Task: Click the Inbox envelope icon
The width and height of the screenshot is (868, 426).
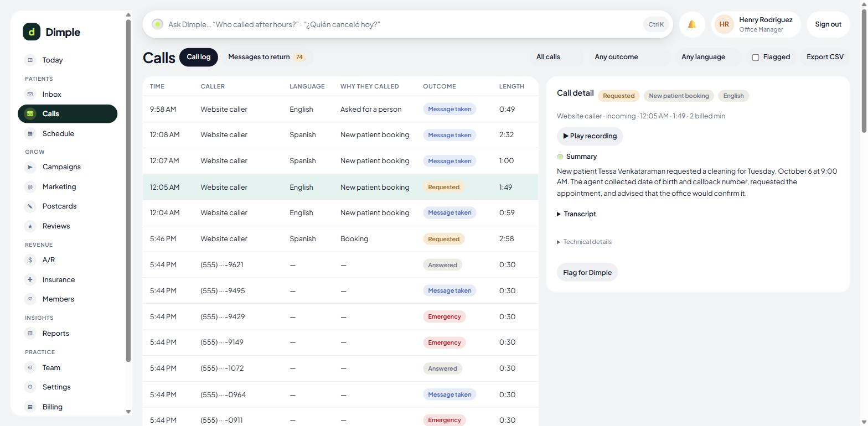Action: pos(30,94)
